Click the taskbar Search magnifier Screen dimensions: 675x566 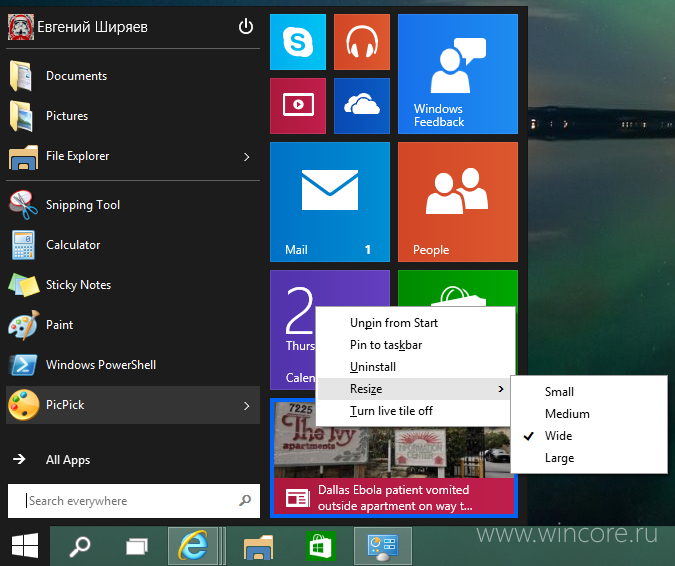coord(80,547)
